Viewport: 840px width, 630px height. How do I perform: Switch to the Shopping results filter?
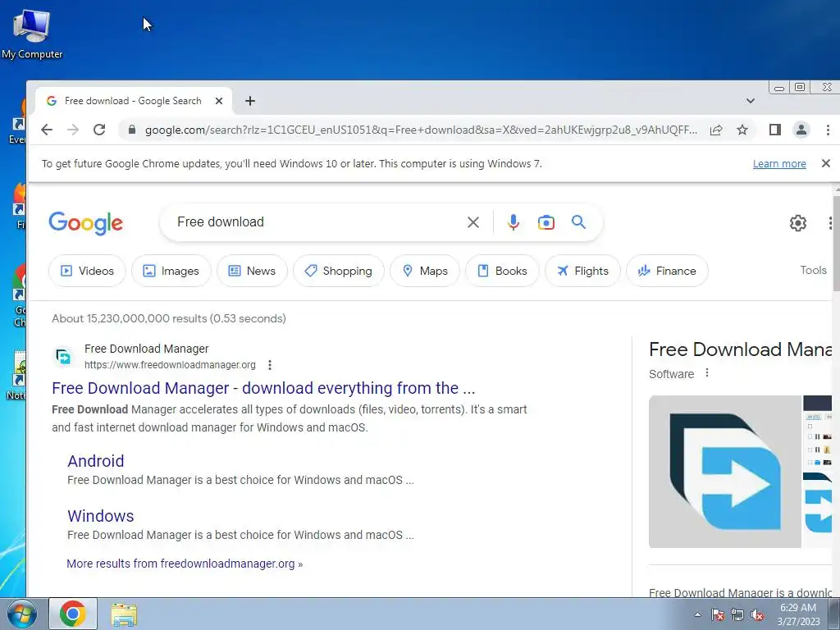tap(339, 271)
